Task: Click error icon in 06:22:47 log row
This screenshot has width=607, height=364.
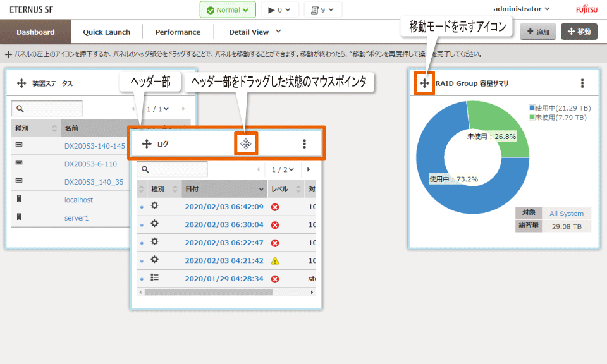Action: pos(275,243)
